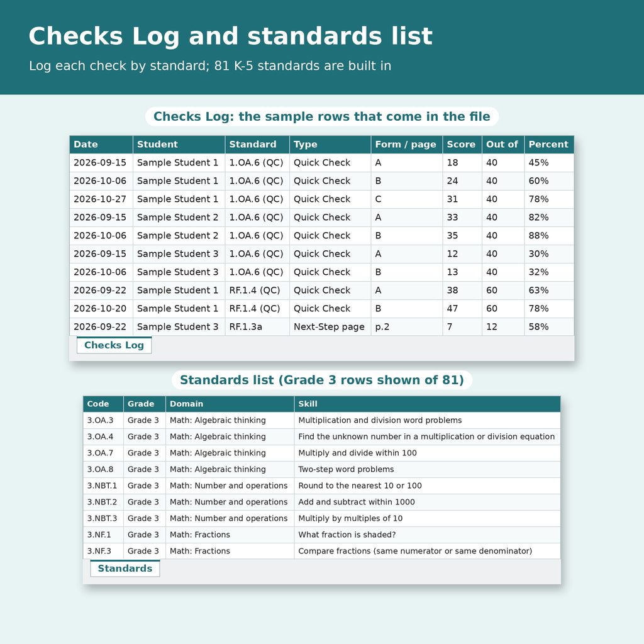Select the p.2 form cell

407,327
